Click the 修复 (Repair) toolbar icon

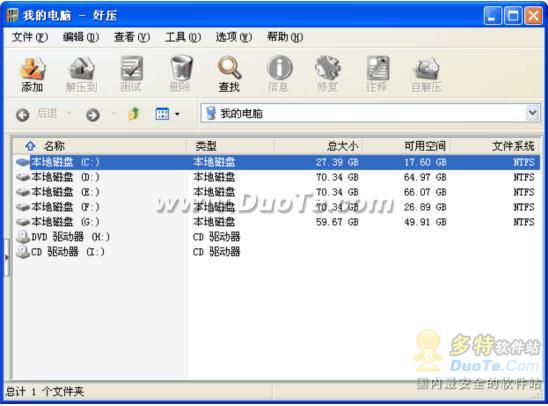click(x=327, y=74)
